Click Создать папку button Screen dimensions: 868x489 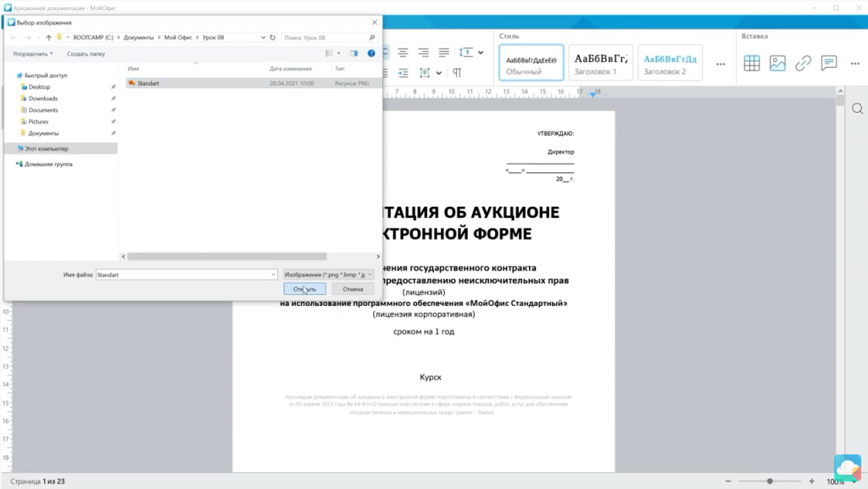point(86,53)
